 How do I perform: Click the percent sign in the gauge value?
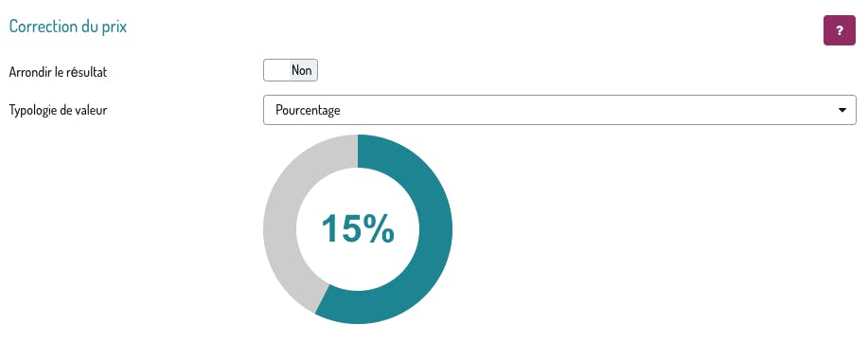(x=380, y=228)
